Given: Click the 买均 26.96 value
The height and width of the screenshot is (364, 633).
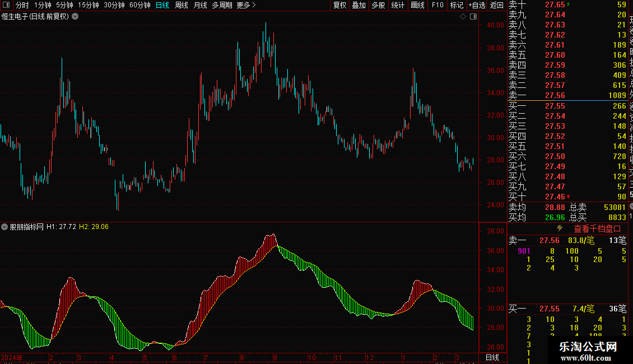Looking at the screenshot, I should (x=555, y=217).
